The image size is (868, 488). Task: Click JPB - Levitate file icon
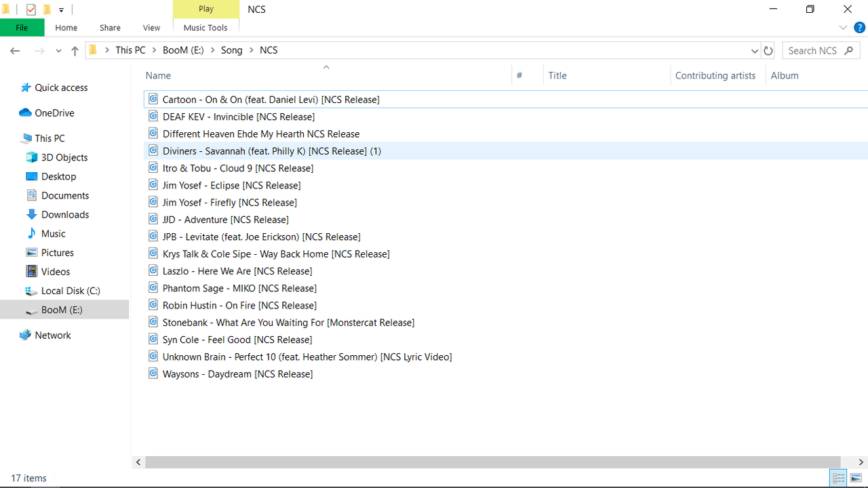point(153,237)
